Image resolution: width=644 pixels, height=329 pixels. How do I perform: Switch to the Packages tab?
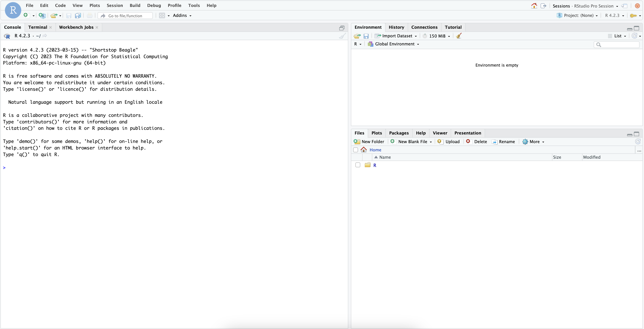click(x=399, y=133)
